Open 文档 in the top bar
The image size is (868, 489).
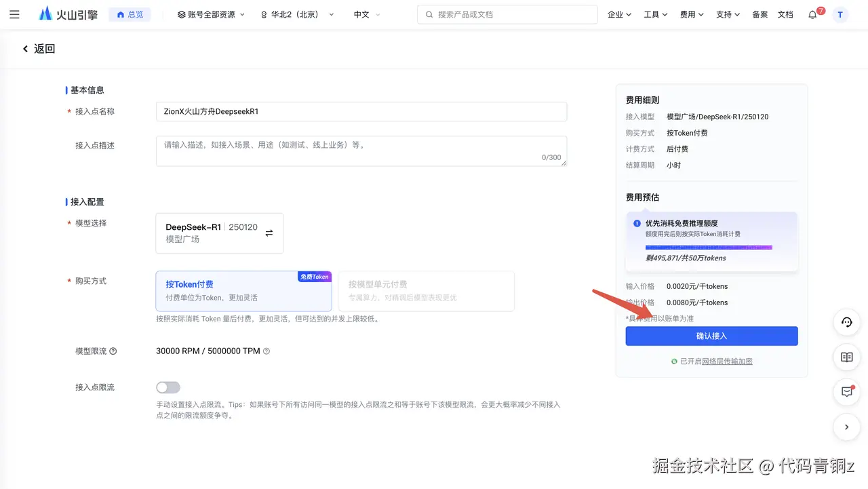[x=785, y=14]
